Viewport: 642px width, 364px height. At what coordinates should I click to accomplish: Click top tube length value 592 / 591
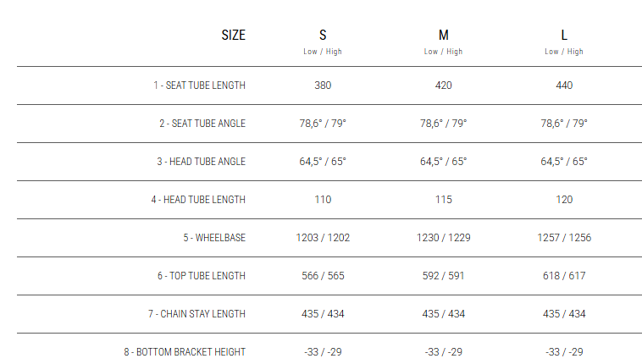443,276
